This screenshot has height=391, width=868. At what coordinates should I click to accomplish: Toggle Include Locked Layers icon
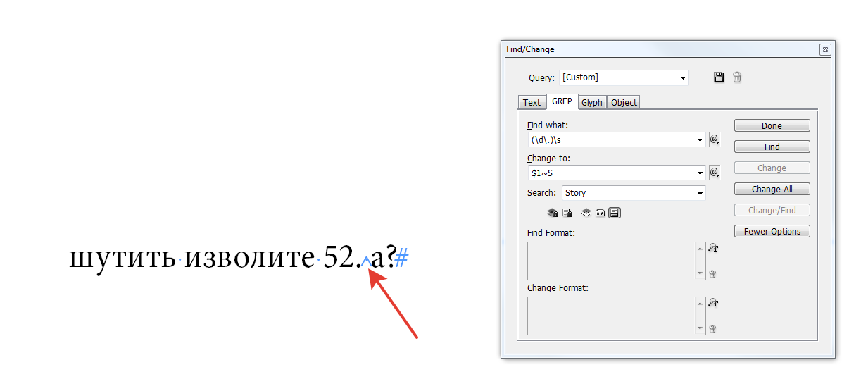tap(553, 213)
